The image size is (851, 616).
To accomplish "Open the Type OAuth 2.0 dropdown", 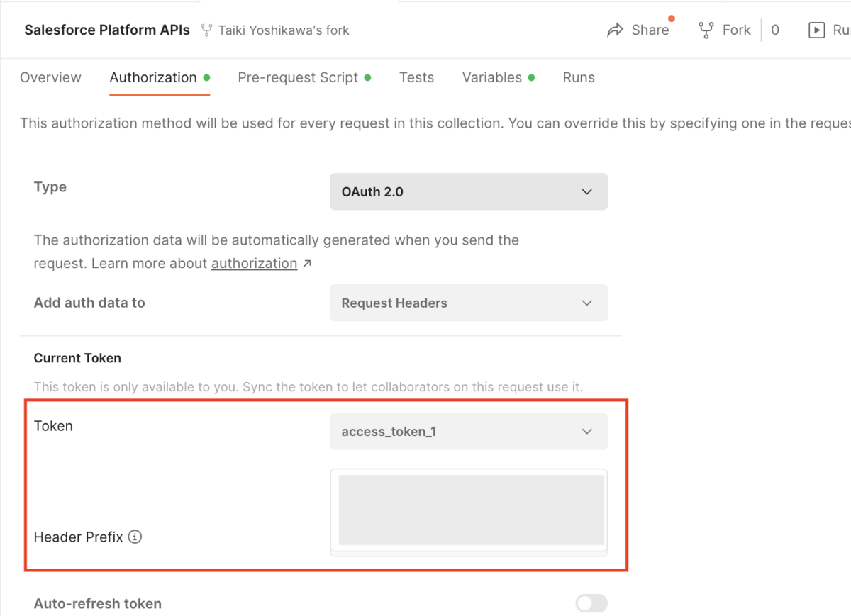I will (469, 191).
